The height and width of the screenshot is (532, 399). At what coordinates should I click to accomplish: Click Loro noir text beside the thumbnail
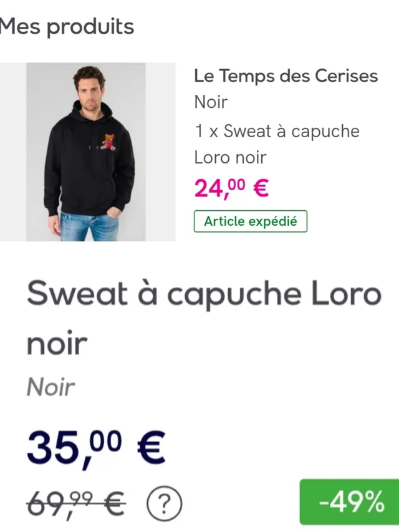pyautogui.click(x=230, y=157)
